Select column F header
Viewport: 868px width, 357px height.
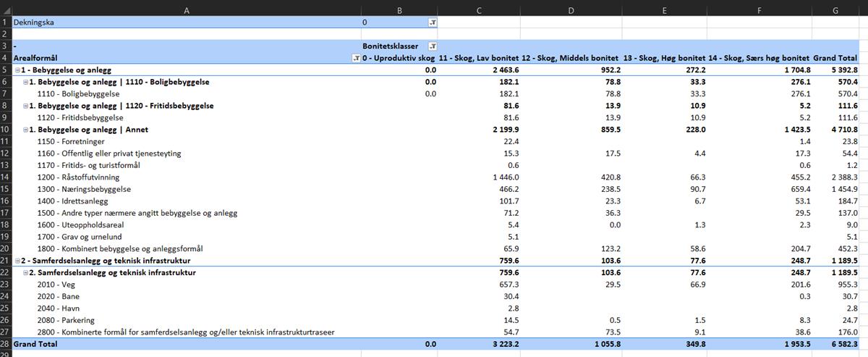[759, 9]
